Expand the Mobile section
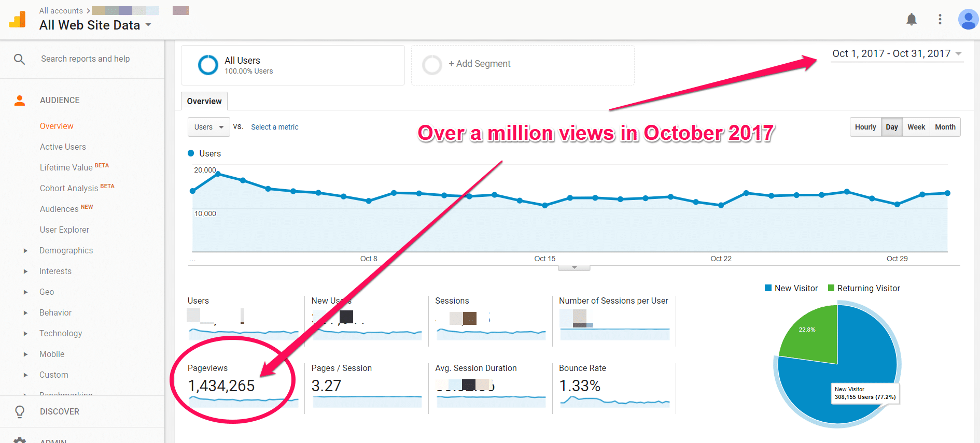Image resolution: width=980 pixels, height=443 pixels. click(25, 354)
